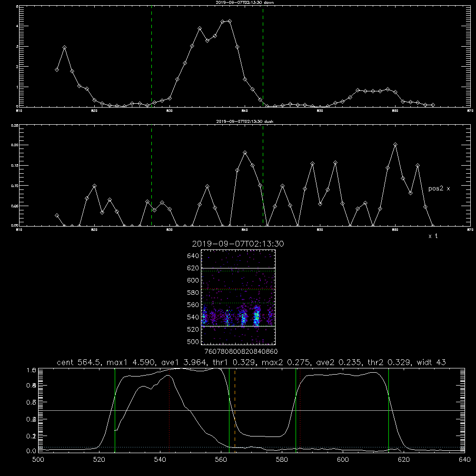The height and width of the screenshot is (476, 476).
Task: Click red dotted line near 543 in bottom plot
Action: pyautogui.click(x=169, y=410)
